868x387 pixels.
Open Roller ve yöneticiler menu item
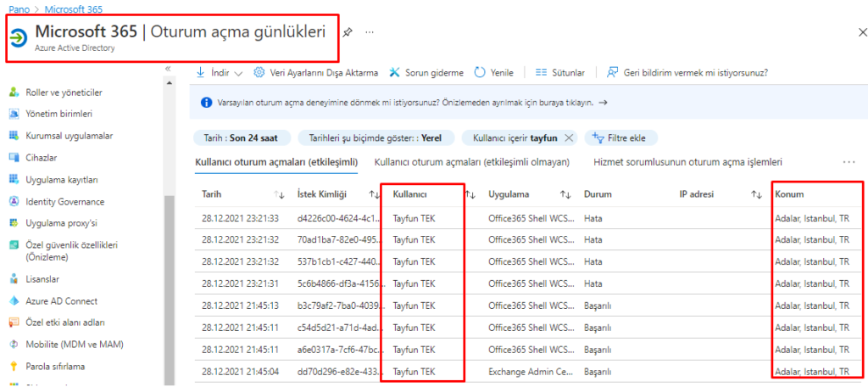click(x=64, y=92)
